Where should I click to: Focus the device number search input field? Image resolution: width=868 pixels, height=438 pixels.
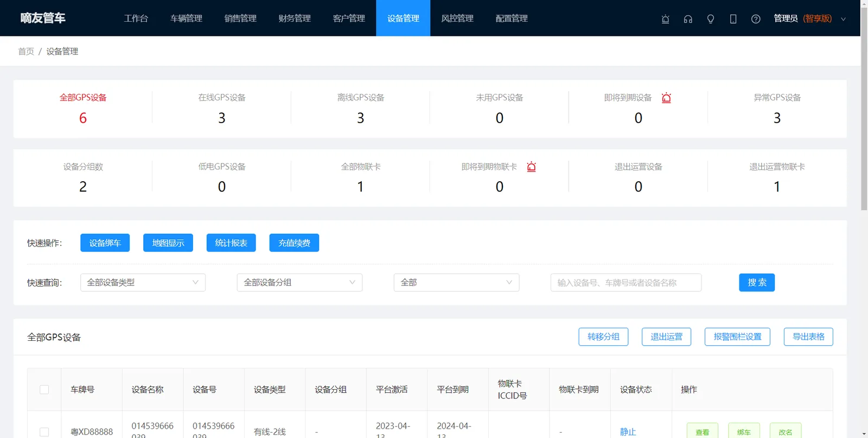[626, 283]
